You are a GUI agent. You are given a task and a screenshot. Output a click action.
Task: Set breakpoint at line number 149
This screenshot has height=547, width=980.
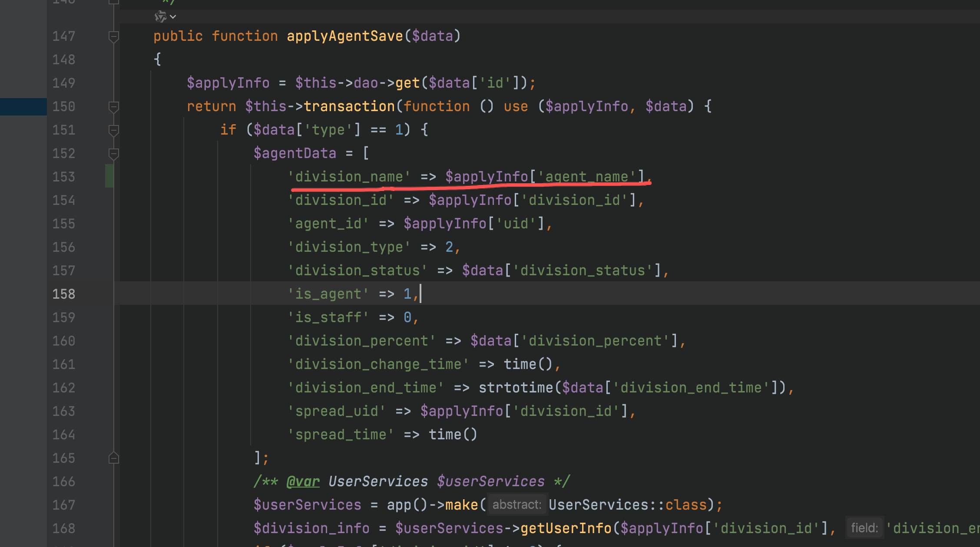click(x=64, y=83)
